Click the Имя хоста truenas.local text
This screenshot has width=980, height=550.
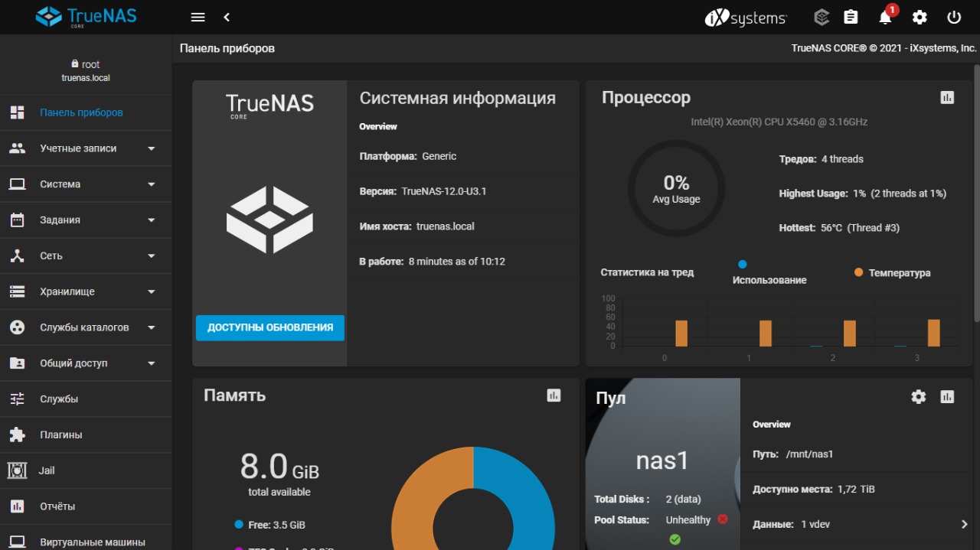pos(416,226)
